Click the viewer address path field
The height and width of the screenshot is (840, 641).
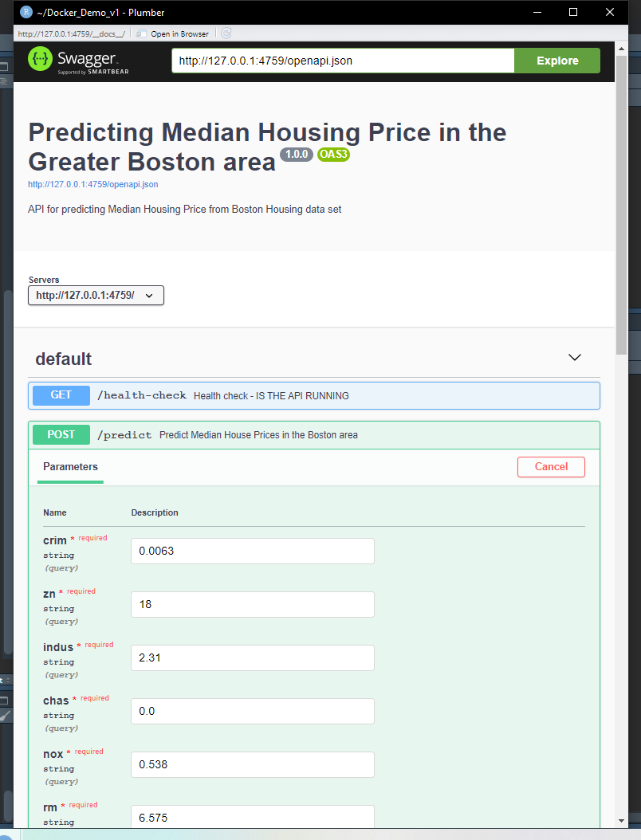pyautogui.click(x=70, y=33)
